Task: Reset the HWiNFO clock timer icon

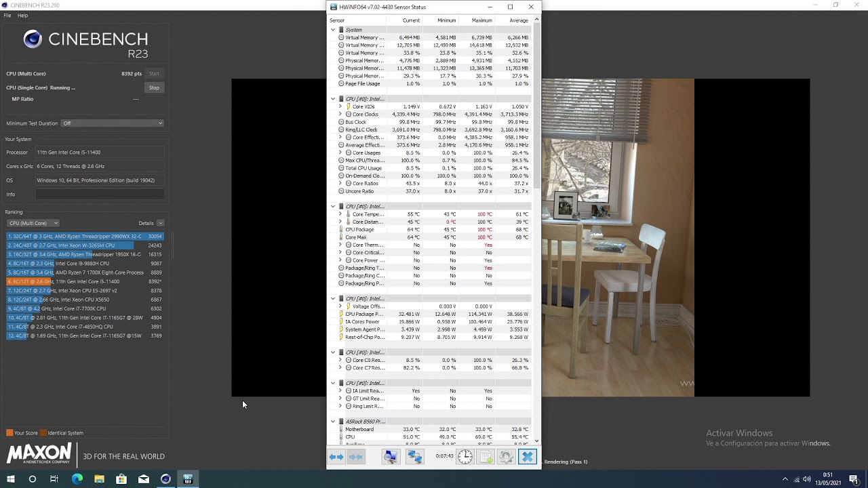Action: 465,457
